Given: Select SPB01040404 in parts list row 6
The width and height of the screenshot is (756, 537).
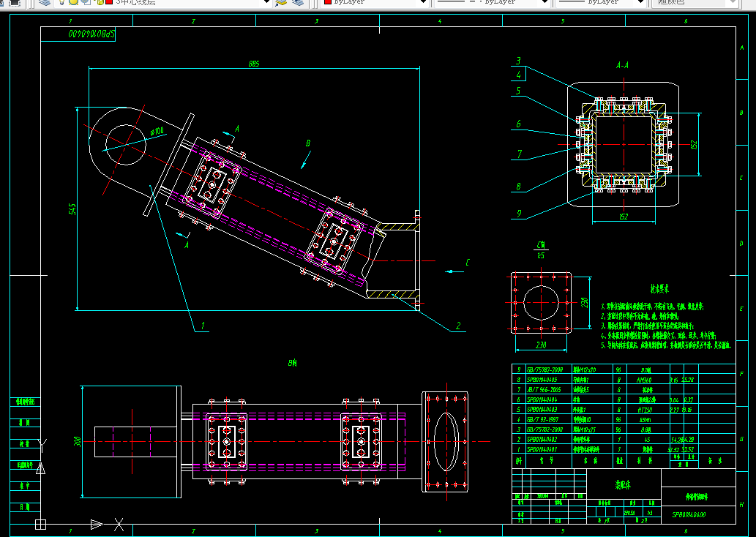Looking at the screenshot, I should point(542,399).
